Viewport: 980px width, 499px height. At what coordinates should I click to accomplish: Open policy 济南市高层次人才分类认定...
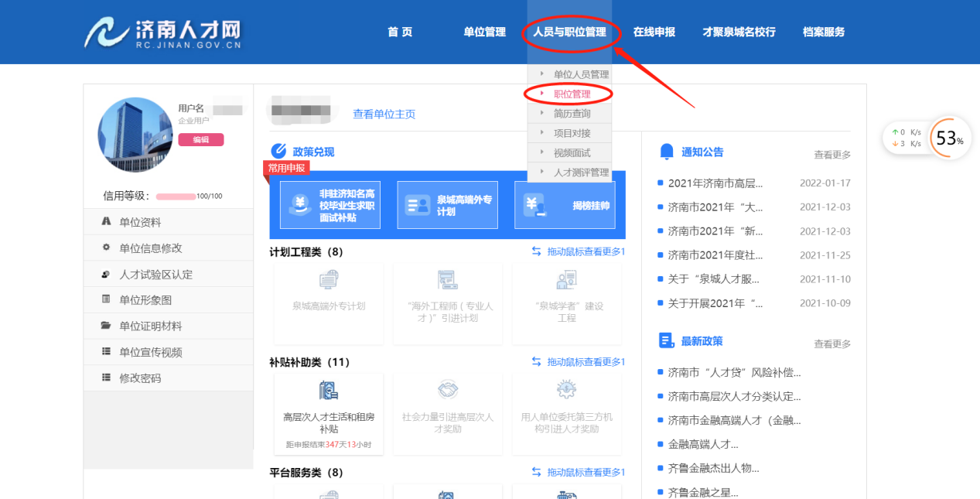pyautogui.click(x=735, y=397)
